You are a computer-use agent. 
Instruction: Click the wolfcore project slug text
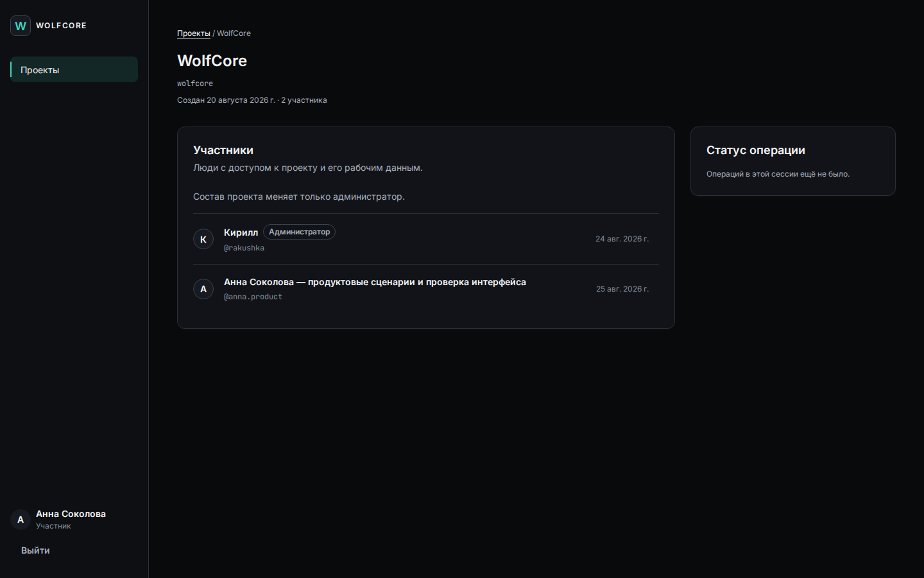[195, 83]
